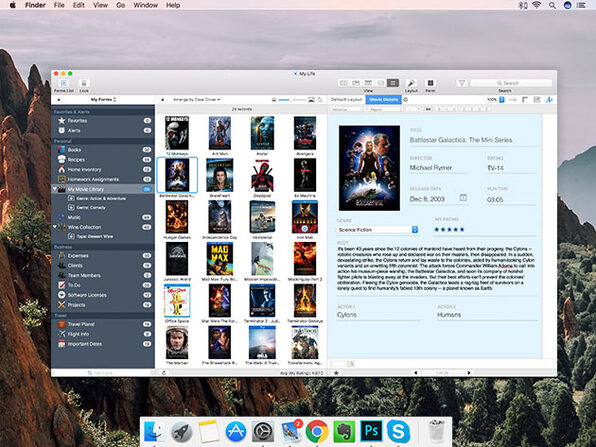Click the filter forms search field

point(100,373)
